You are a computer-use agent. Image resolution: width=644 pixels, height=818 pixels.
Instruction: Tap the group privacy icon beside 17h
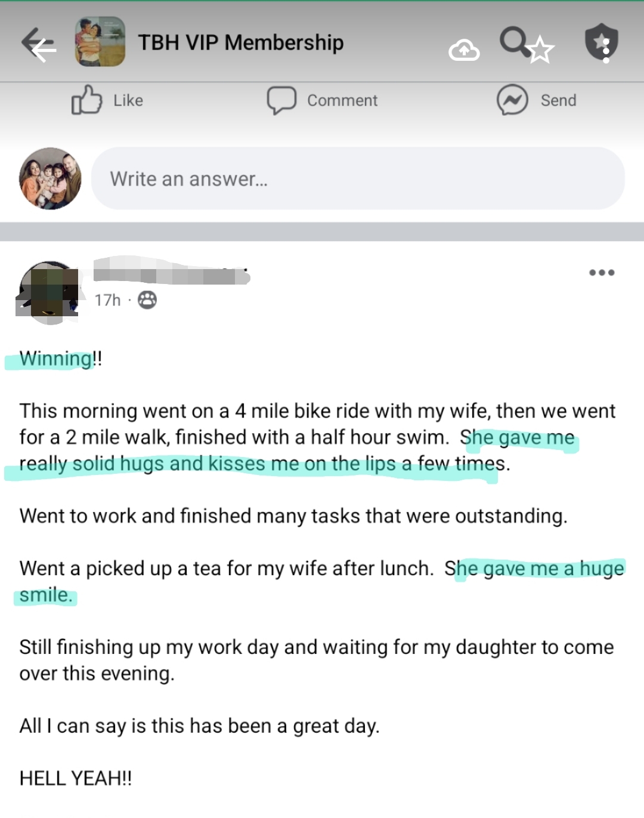[147, 300]
